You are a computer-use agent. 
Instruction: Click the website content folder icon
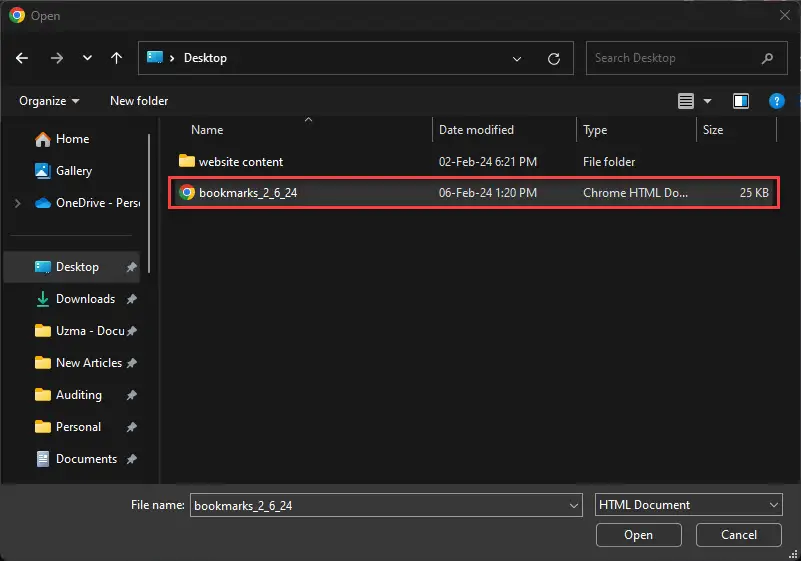click(187, 161)
